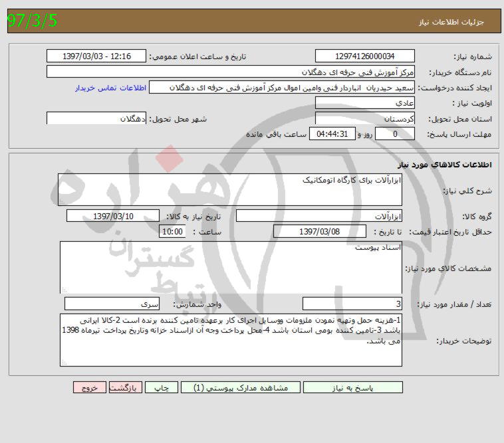Click the announcement date field 1397/03/03 - 12:16
The image size is (504, 443).
point(96,56)
